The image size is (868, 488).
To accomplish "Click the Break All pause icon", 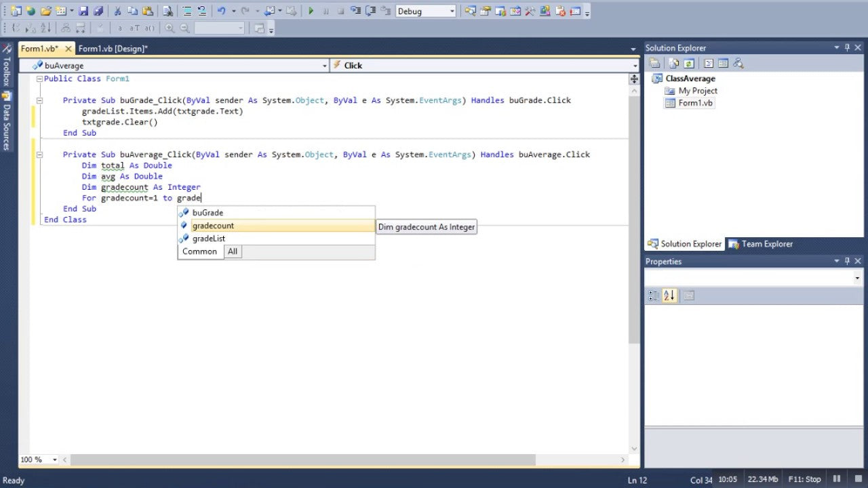I will pyautogui.click(x=326, y=11).
